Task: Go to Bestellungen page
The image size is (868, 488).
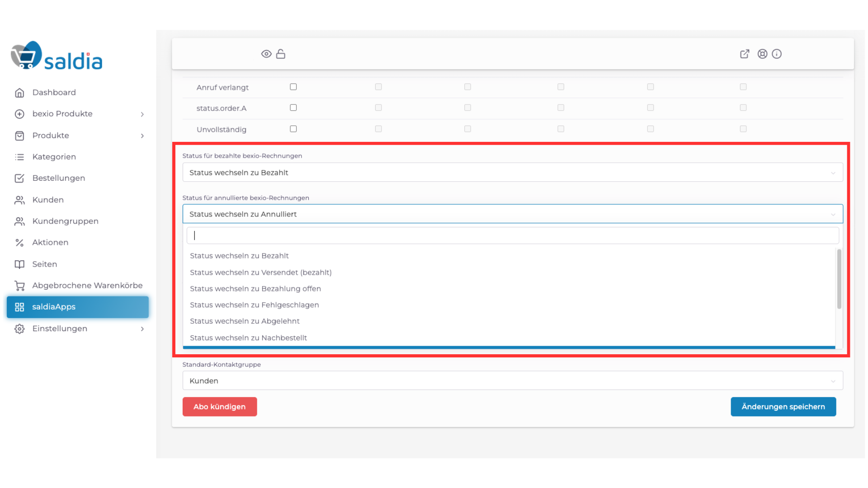Action: pyautogui.click(x=78, y=178)
